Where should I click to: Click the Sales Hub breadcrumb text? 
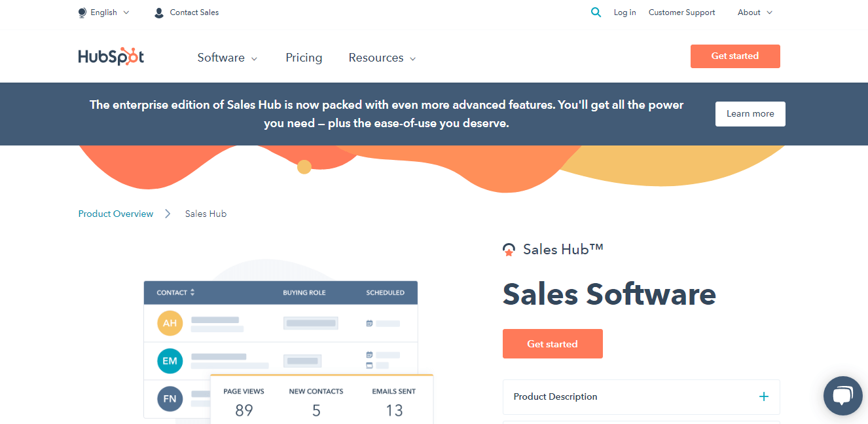coord(206,214)
